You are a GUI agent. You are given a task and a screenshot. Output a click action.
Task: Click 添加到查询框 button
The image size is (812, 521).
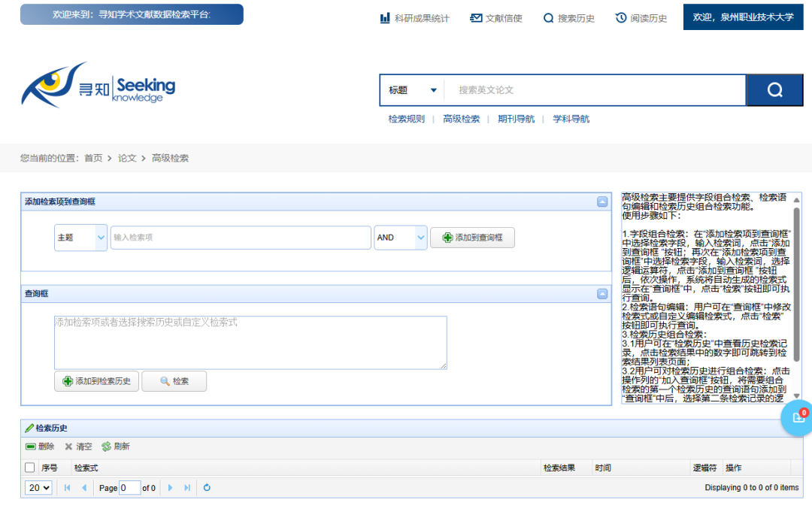(x=471, y=238)
